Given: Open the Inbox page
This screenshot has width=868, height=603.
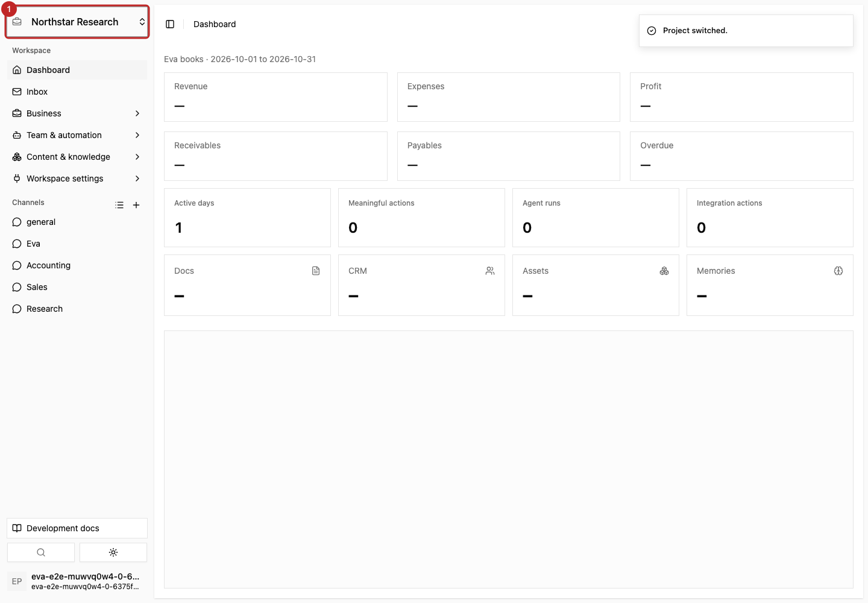Looking at the screenshot, I should point(77,92).
